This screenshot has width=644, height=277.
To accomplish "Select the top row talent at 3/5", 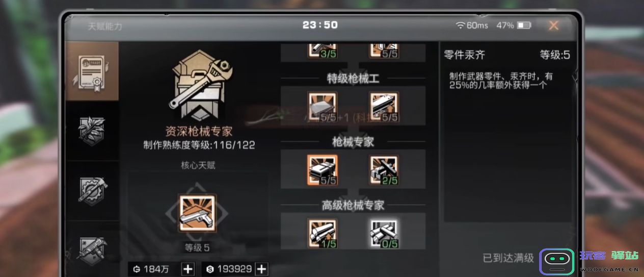I will [322, 51].
